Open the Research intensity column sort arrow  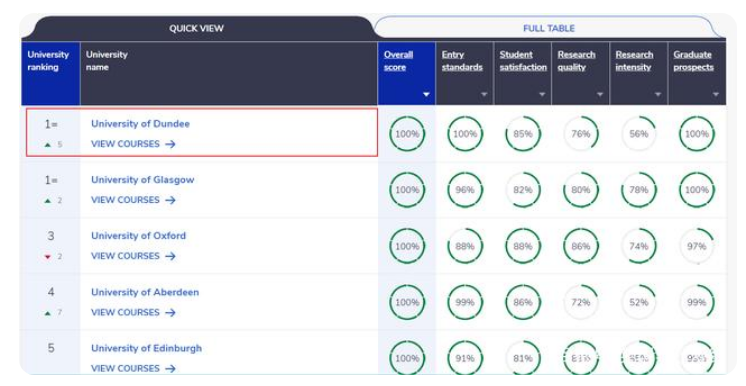(x=658, y=94)
